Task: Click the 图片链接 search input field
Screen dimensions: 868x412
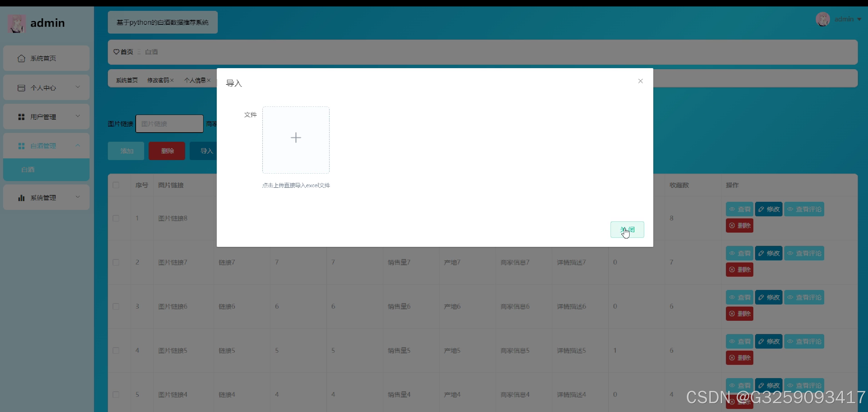Action: click(169, 124)
